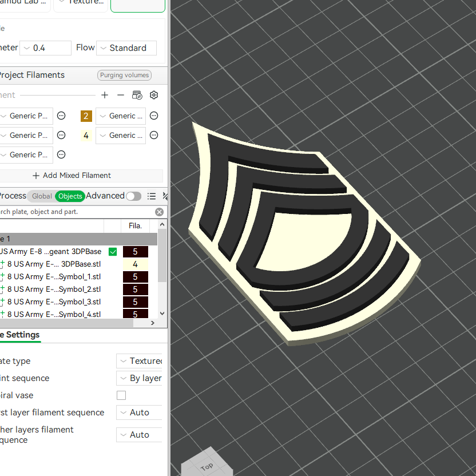Open the Plate Settings tab
Screen dimensions: 476x476
[x=20, y=335]
